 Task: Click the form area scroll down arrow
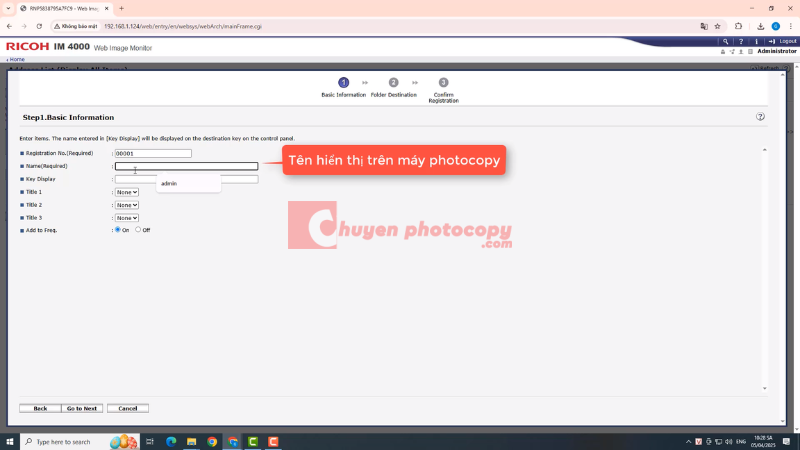click(764, 388)
